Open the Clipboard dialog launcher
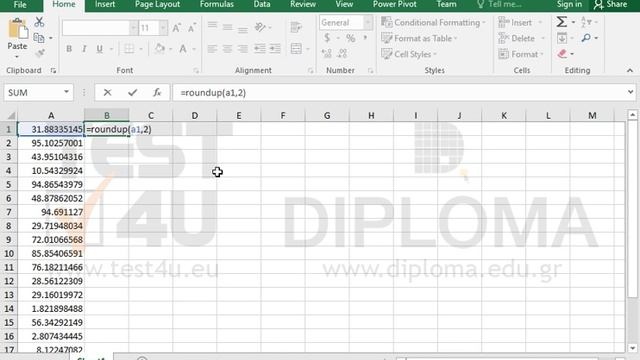This screenshot has width=640, height=360. pos(53,71)
